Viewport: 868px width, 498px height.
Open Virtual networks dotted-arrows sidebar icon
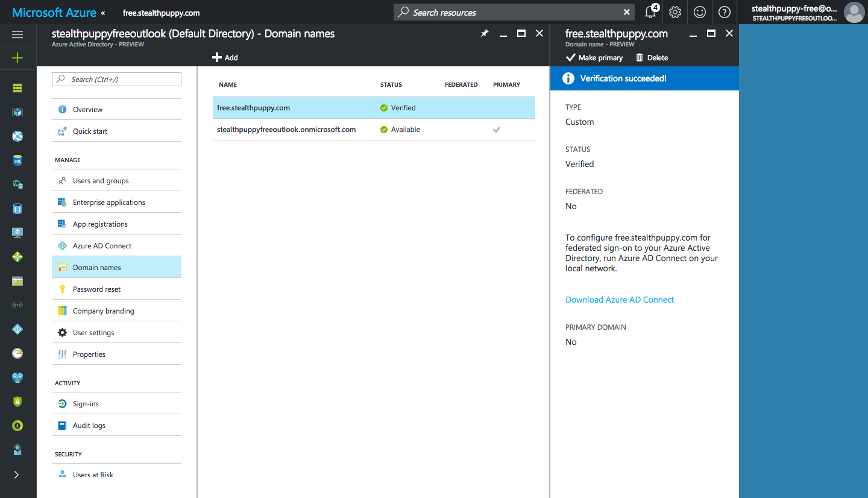pos(17,305)
